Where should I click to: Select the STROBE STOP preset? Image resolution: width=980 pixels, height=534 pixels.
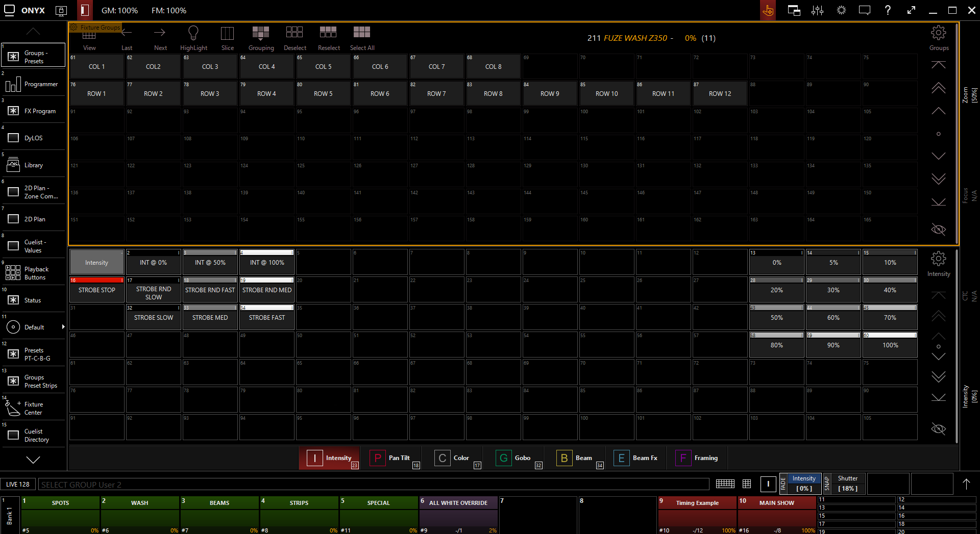click(97, 290)
